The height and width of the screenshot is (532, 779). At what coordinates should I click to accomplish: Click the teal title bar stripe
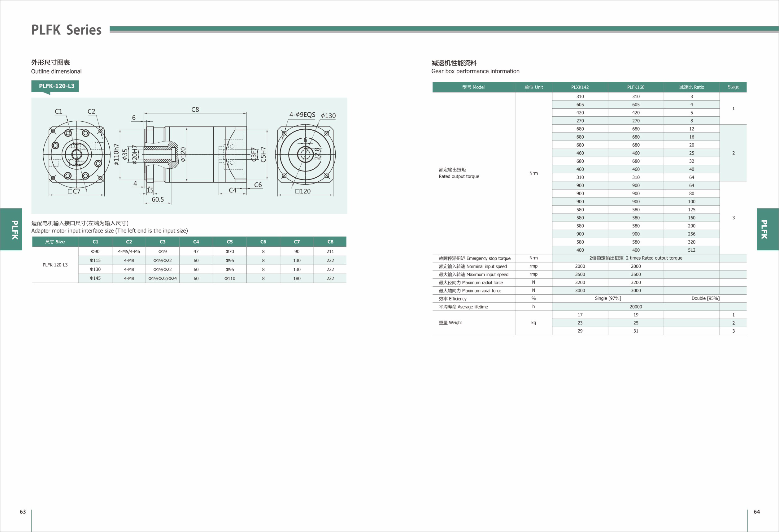pyautogui.click(x=436, y=29)
